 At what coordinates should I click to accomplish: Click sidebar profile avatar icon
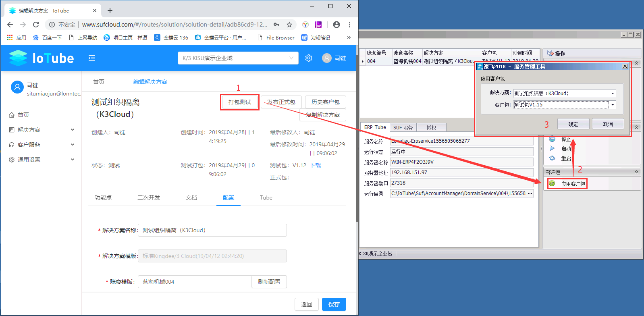coord(17,87)
